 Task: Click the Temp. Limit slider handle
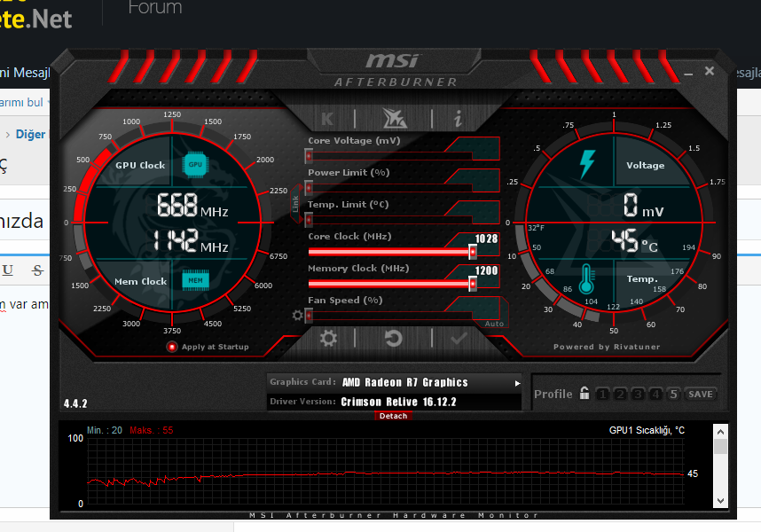[309, 220]
